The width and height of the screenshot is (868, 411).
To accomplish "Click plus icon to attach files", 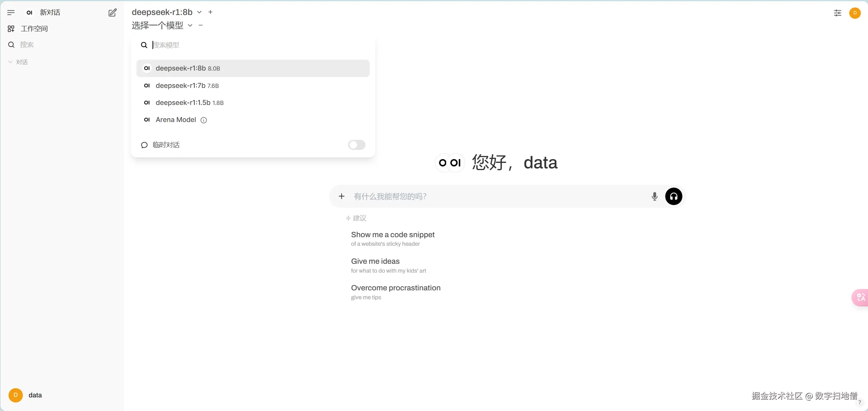I will click(341, 196).
